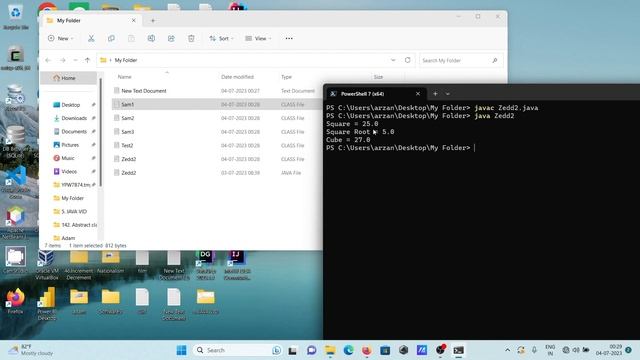Open the New dropdown in File Explorer
Image resolution: width=640 pixels, height=360 pixels.
(61, 38)
